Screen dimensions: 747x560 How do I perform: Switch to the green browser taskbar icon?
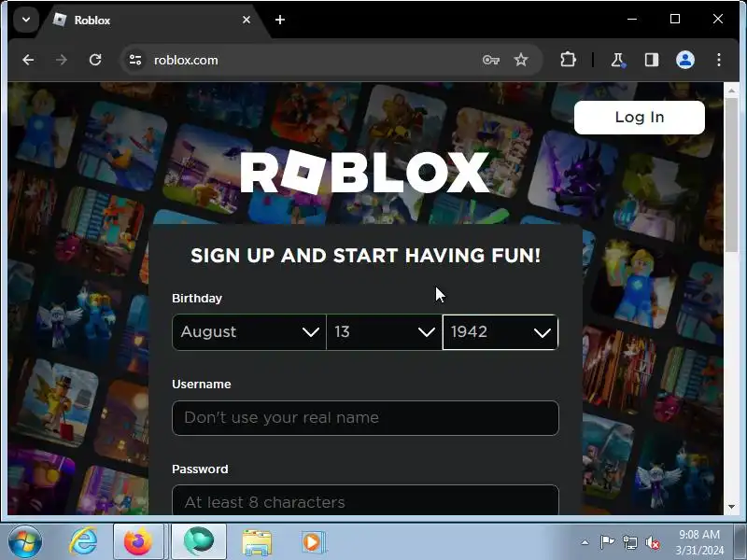coord(198,542)
